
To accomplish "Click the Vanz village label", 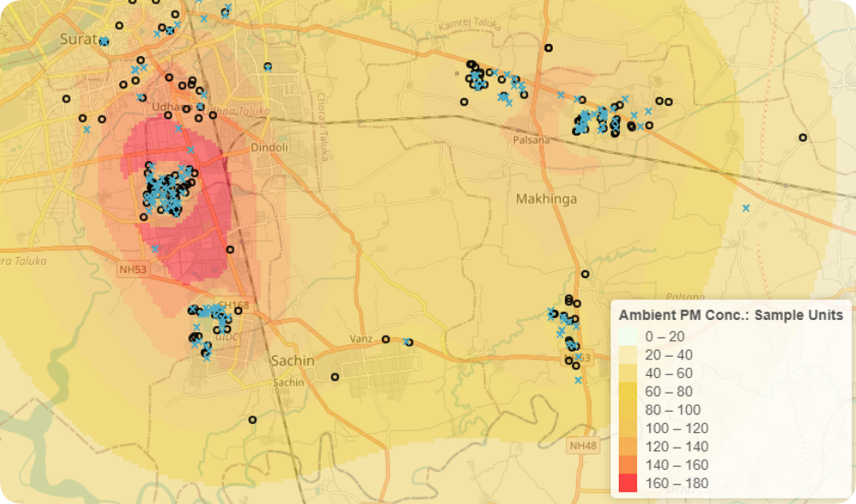I will click(361, 339).
